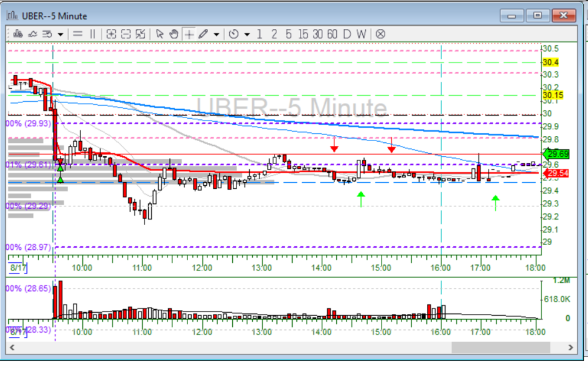Select the arrow pointer tool
588x368 pixels.
point(159,34)
